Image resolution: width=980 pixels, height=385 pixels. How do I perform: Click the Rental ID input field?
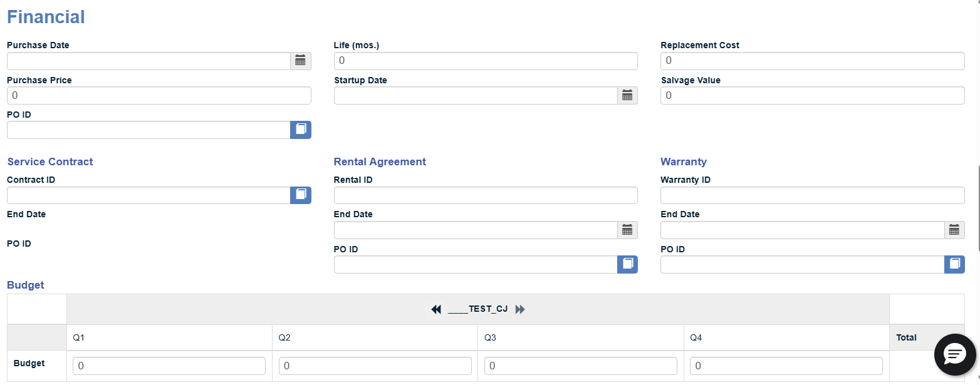(x=486, y=195)
